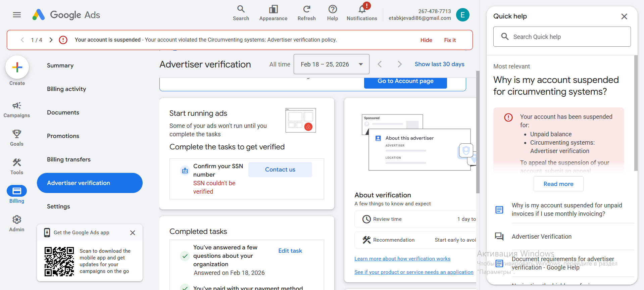Open the date range dropdown

coord(332,64)
